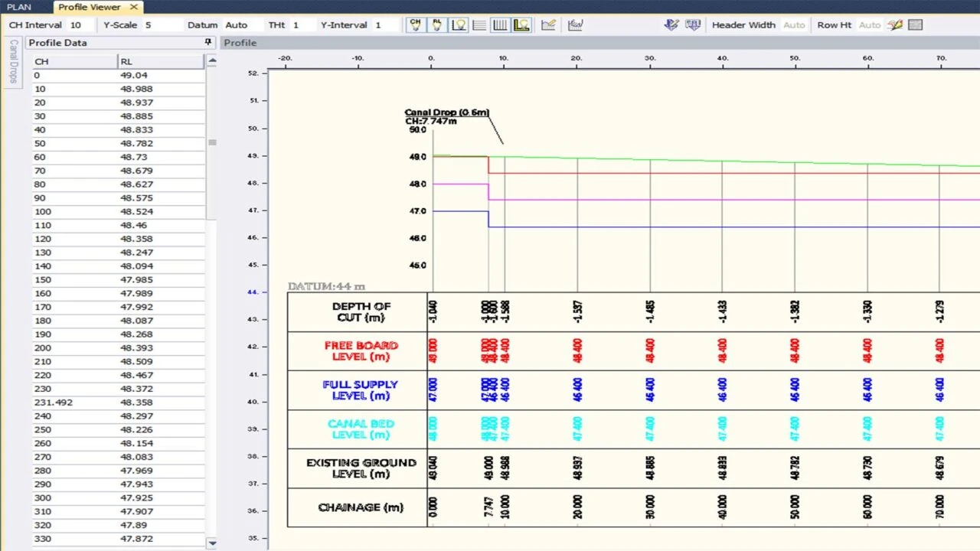Select RL value 48.358 for CH 231.492

tap(161, 402)
